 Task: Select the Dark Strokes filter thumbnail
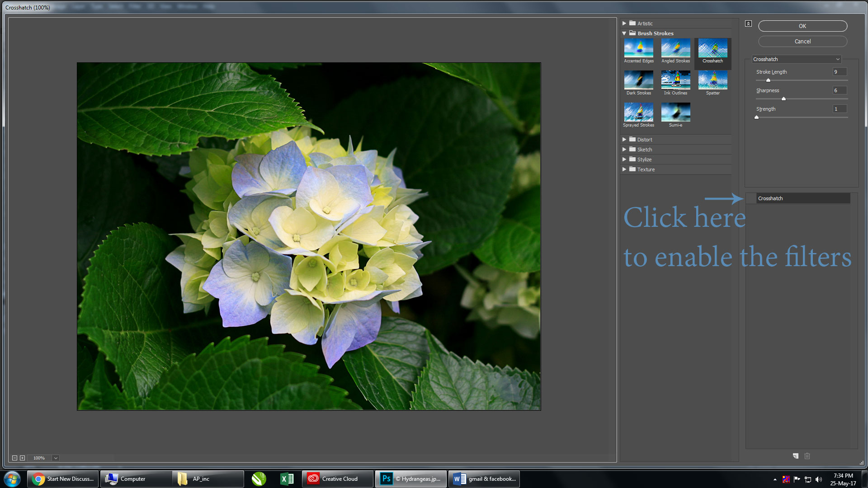coord(638,80)
